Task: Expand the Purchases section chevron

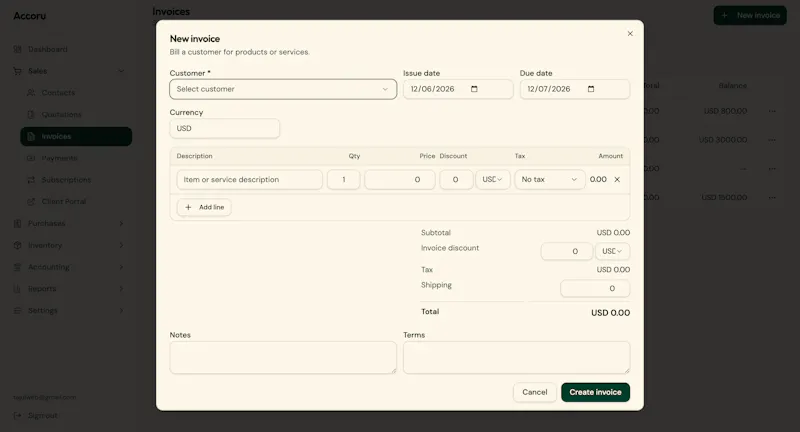Action: [121, 223]
